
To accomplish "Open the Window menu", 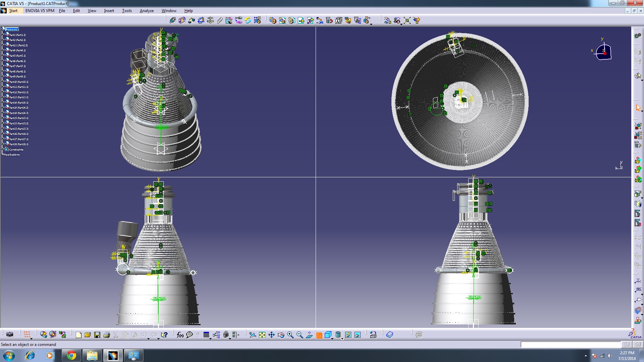I will 169,11.
